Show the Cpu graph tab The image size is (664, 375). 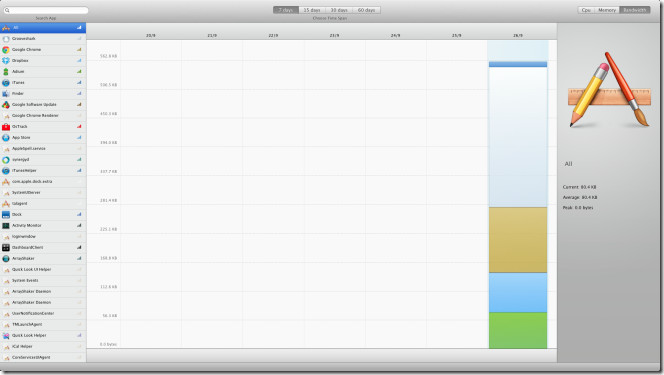[x=586, y=10]
